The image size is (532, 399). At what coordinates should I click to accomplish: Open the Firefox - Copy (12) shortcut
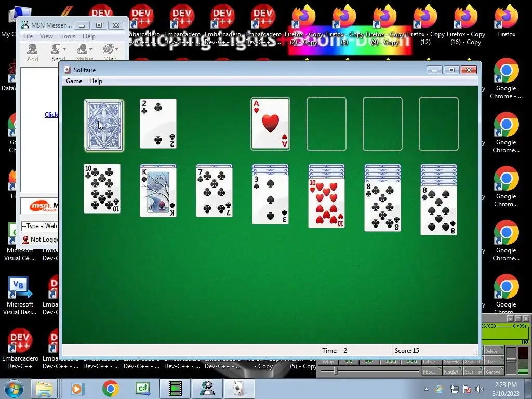click(x=425, y=24)
